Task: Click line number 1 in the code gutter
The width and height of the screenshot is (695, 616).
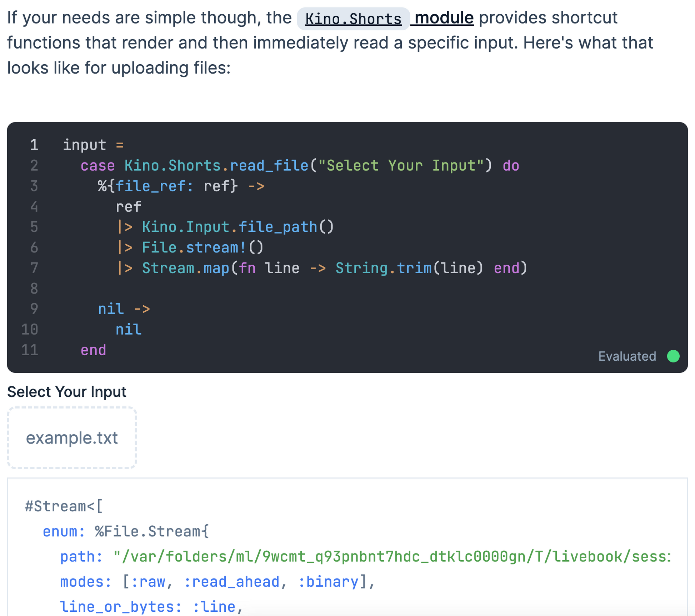Action: (x=34, y=145)
